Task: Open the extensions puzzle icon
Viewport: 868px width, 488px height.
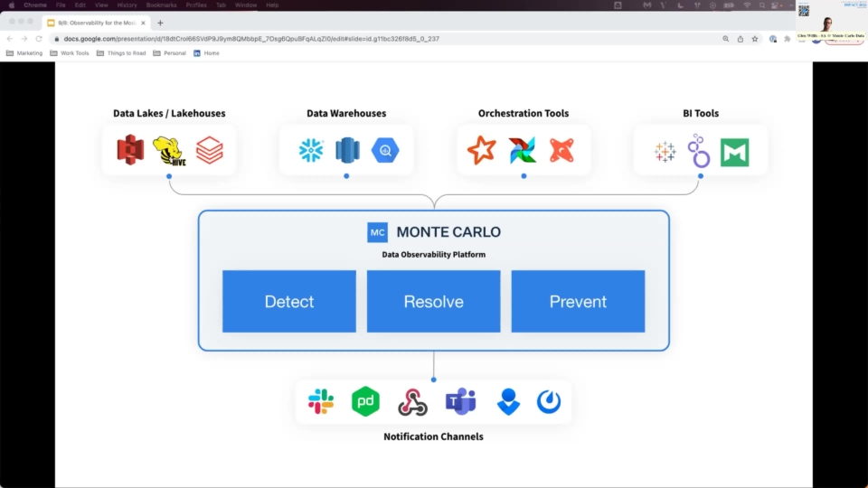Action: click(788, 39)
